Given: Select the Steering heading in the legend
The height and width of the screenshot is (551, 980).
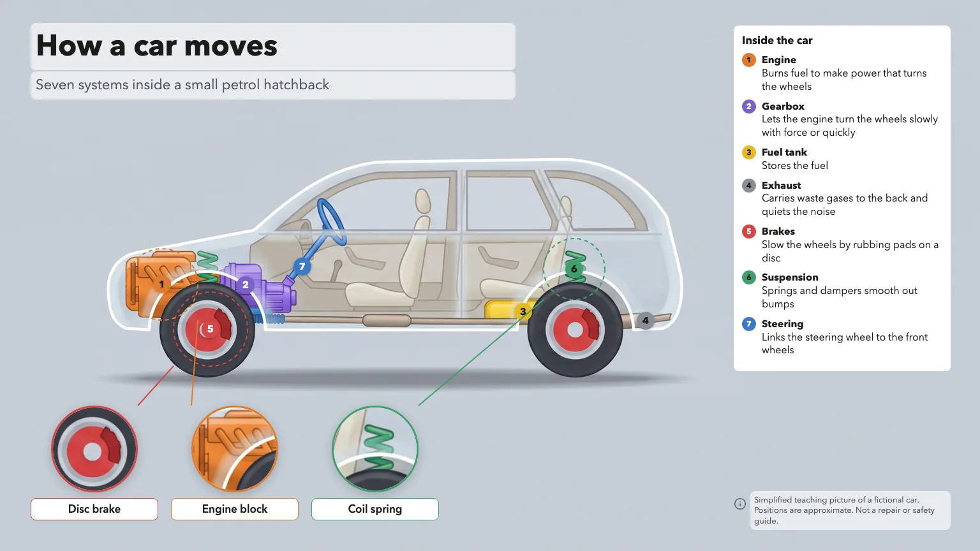Looking at the screenshot, I should pos(782,324).
